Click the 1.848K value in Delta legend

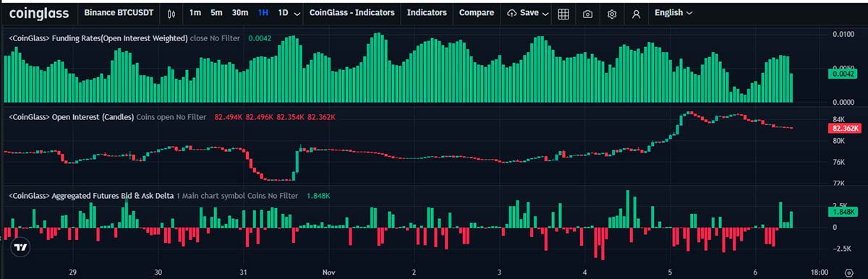click(318, 195)
